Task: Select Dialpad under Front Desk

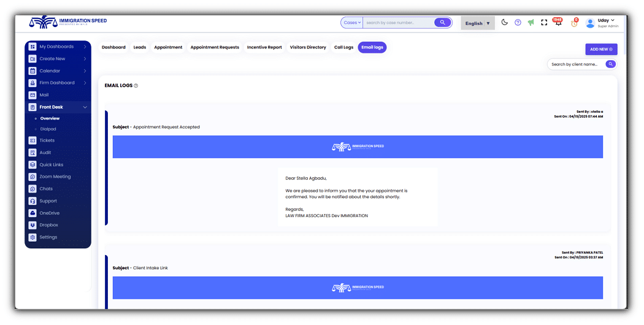Action: pyautogui.click(x=48, y=129)
